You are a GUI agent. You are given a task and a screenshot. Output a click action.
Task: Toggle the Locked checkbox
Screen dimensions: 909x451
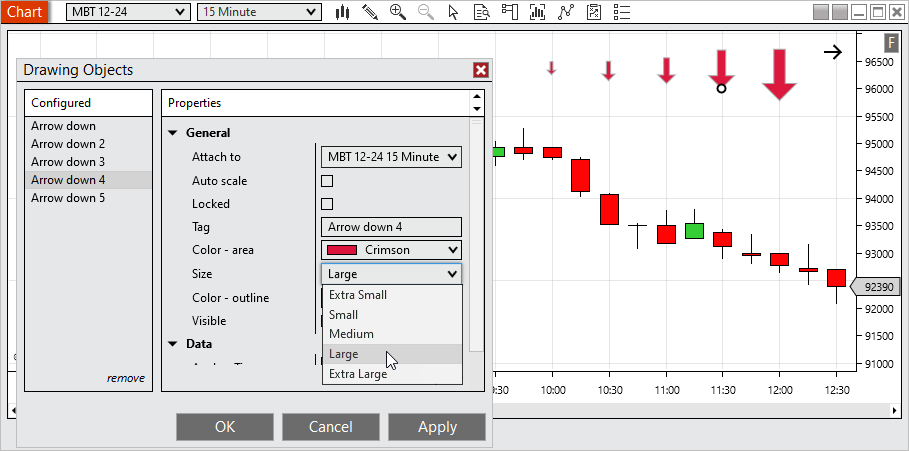coord(326,204)
